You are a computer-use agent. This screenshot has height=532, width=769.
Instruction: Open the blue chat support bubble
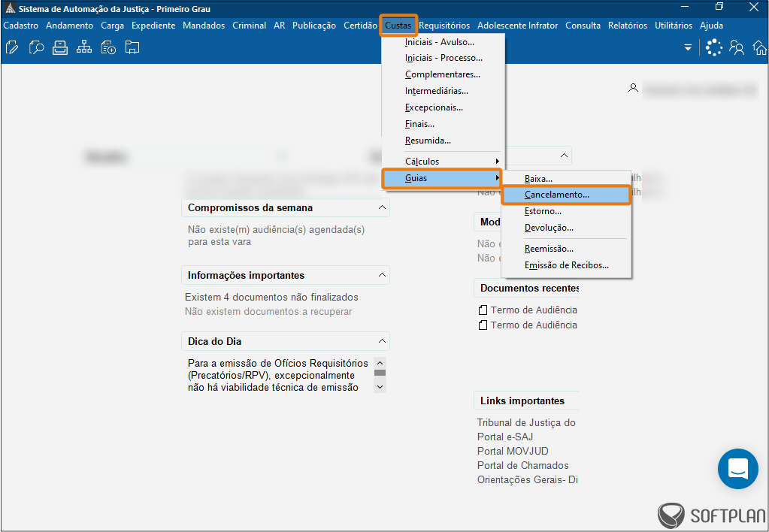[x=738, y=469]
